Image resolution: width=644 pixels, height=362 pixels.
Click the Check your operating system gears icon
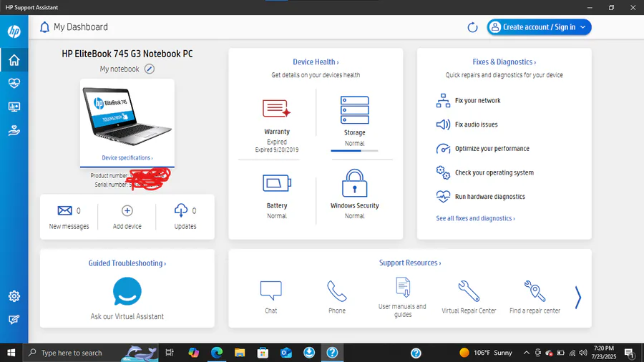pyautogui.click(x=443, y=173)
